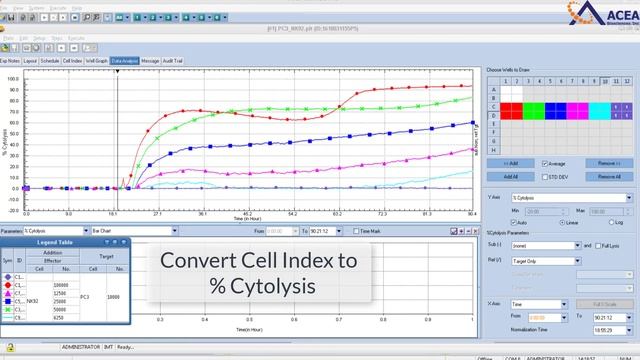This screenshot has width=640, height=360.
Task: Click the X icon on lower graph header
Action: click(475, 231)
